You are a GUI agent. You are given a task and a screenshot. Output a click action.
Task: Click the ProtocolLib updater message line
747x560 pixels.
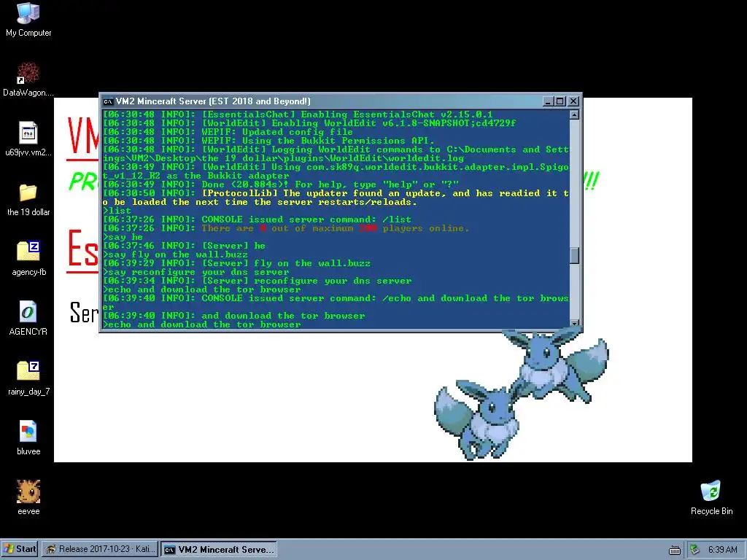[x=336, y=198]
